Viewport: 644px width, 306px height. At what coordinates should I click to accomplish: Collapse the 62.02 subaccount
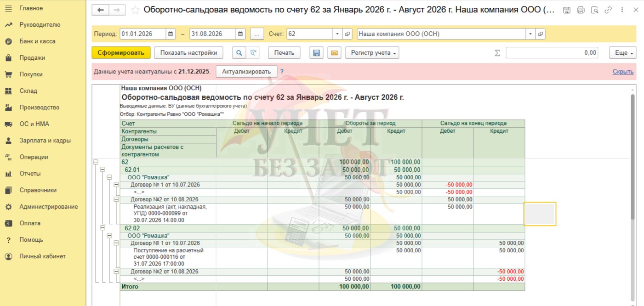tap(103, 228)
